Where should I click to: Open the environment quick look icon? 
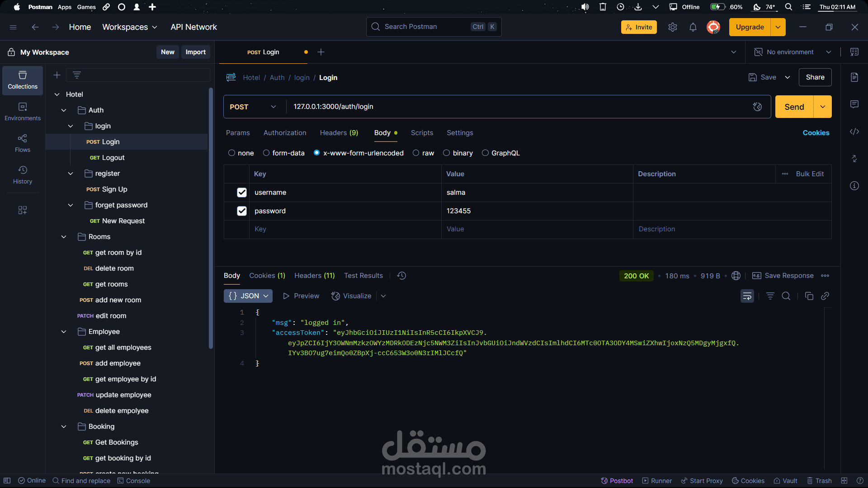tap(854, 52)
